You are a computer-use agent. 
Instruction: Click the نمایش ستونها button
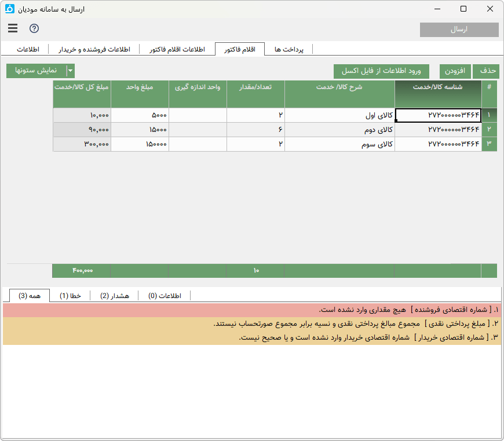[36, 71]
